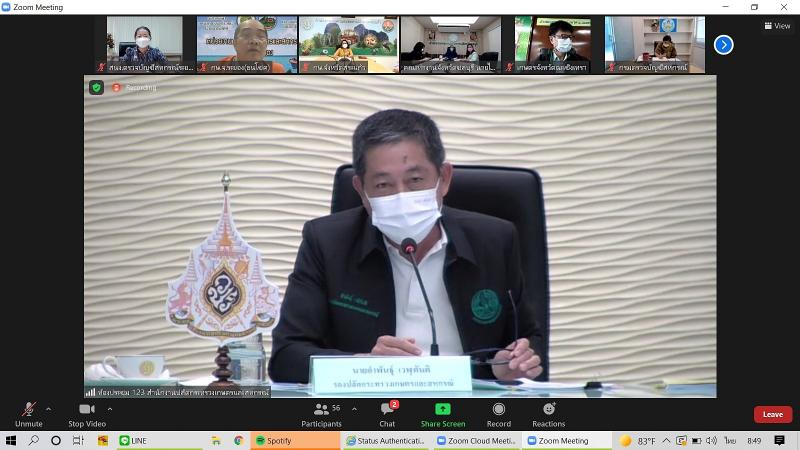Image resolution: width=800 pixels, height=450 pixels.
Task: Switch to Zoom Cloud Meetings taskbar window
Action: point(477,441)
